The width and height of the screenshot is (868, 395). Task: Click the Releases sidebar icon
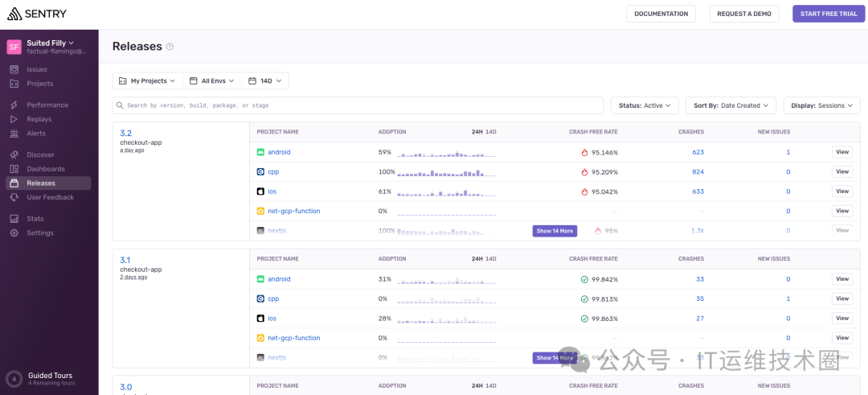15,183
